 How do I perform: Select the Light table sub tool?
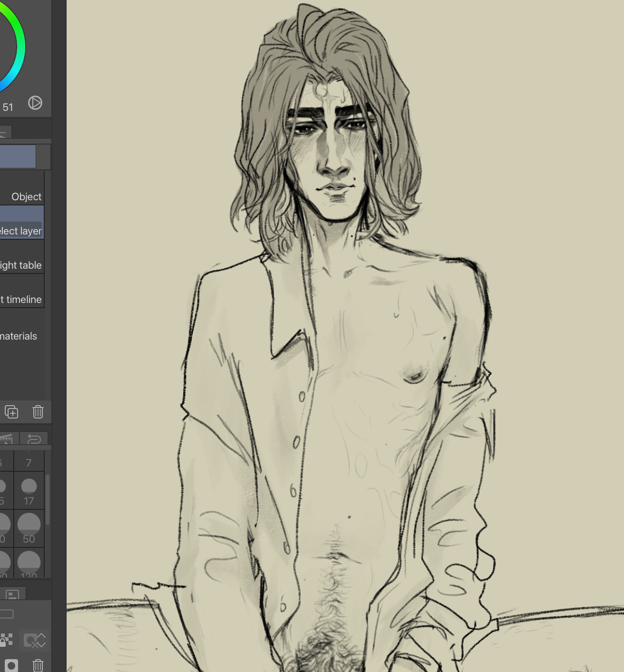[x=22, y=256]
